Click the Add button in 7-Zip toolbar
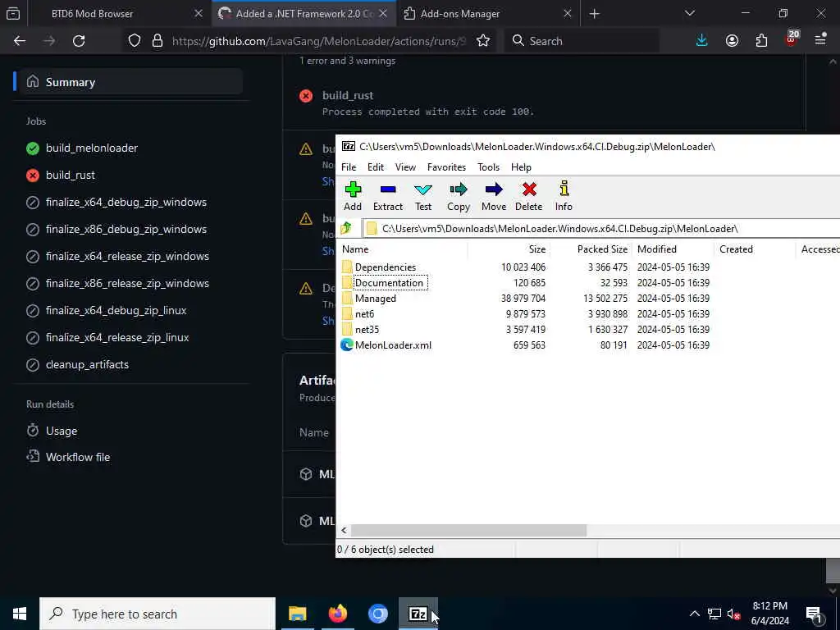 353,196
